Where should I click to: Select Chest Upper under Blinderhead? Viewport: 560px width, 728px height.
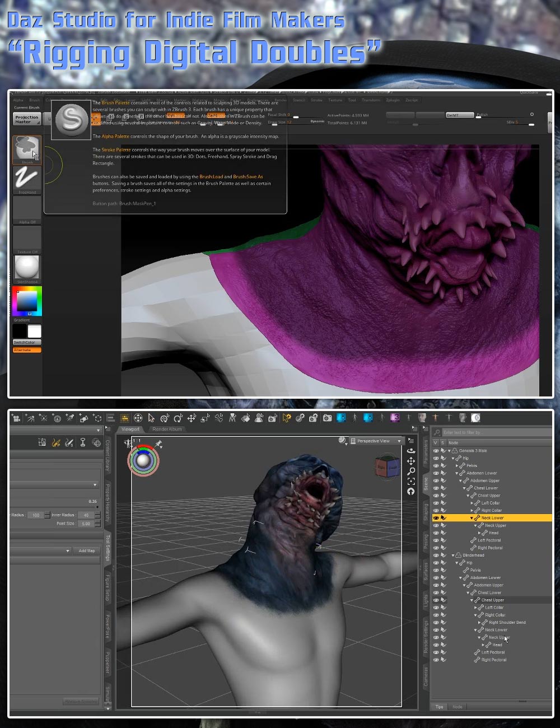(492, 600)
